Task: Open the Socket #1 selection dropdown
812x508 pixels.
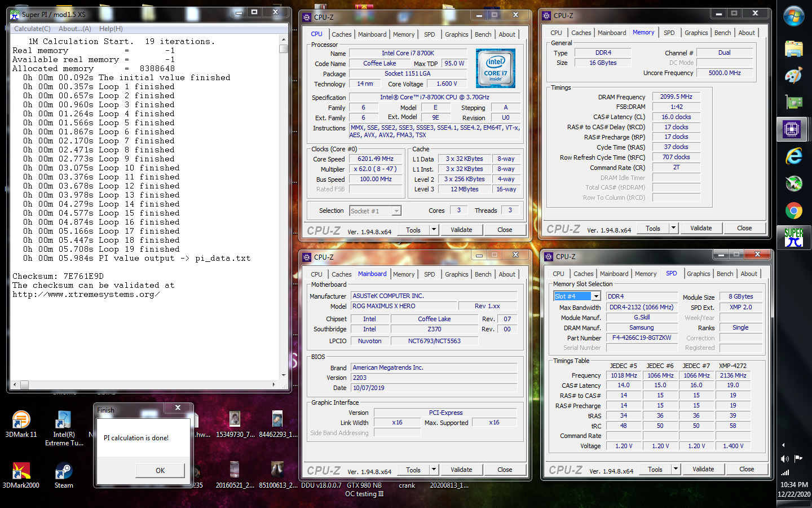Action: pyautogui.click(x=396, y=211)
